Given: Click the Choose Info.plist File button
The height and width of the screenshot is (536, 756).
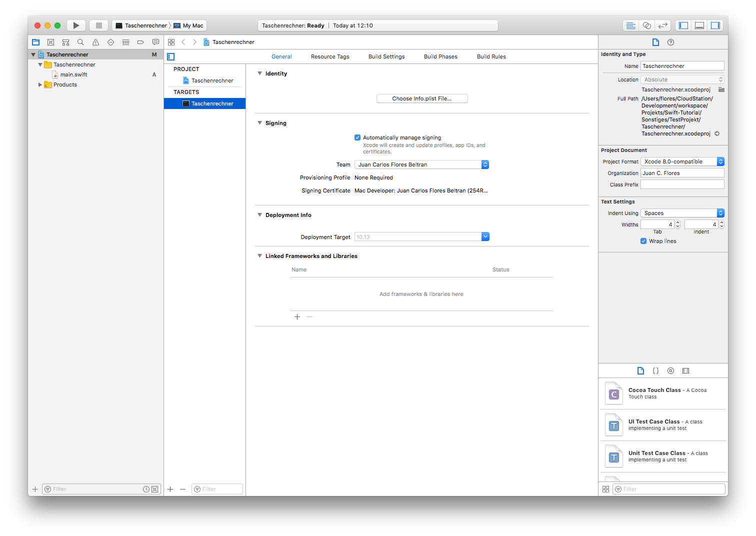Looking at the screenshot, I should pyautogui.click(x=421, y=98).
